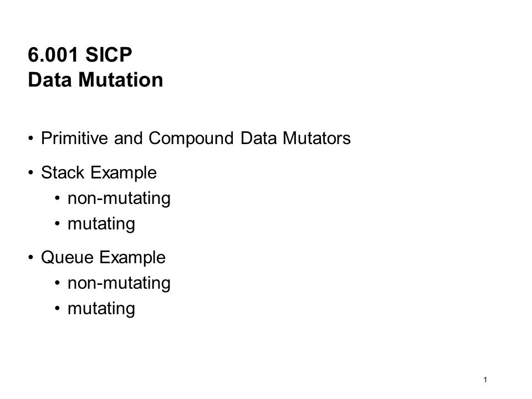Screen dimensions: 532x399
Task: Select the "Data Mutation" heading text
Action: [x=95, y=80]
